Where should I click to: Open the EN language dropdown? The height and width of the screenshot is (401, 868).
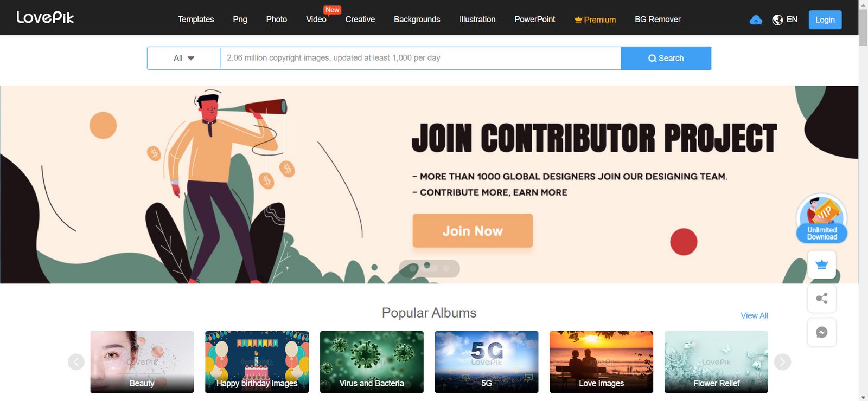792,20
